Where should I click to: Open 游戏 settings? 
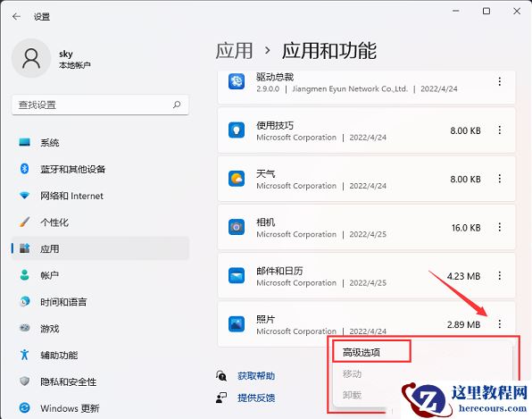100,329
